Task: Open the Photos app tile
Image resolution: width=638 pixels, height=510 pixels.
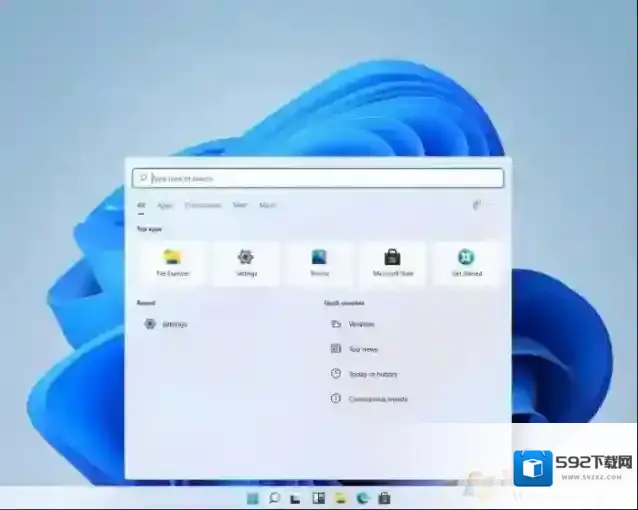Action: click(319, 263)
